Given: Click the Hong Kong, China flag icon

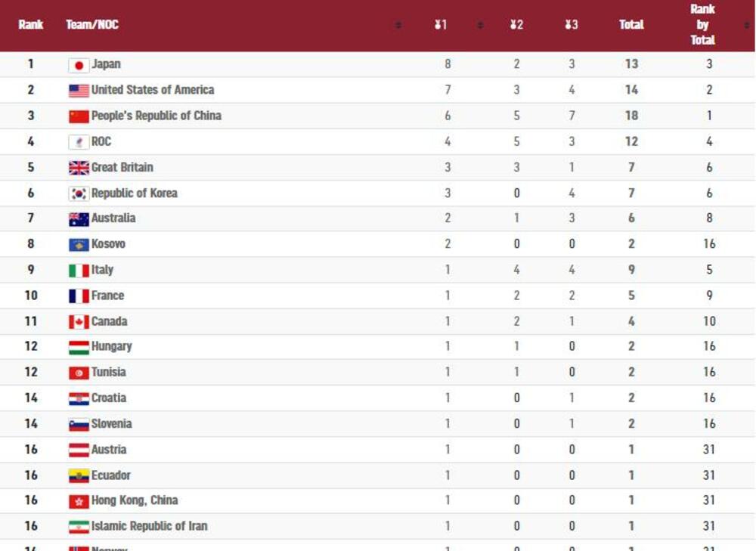Looking at the screenshot, I should click(79, 501).
